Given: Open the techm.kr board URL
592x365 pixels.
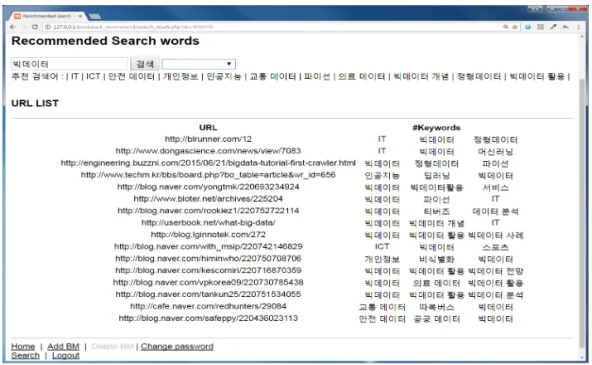Looking at the screenshot, I should click(x=208, y=175).
